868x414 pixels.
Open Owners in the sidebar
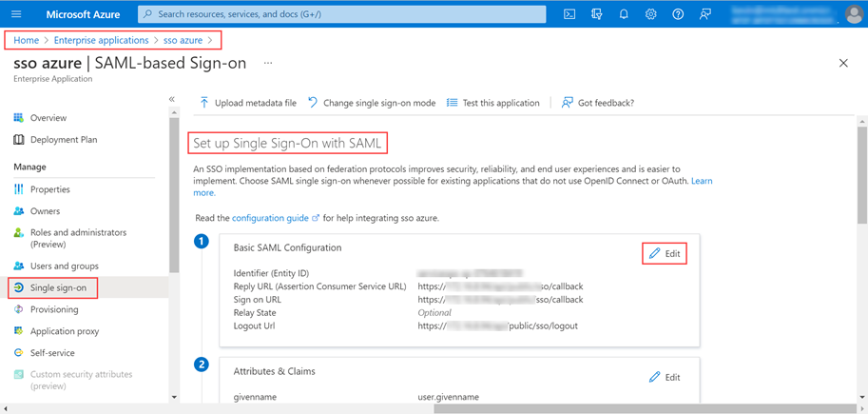point(45,211)
